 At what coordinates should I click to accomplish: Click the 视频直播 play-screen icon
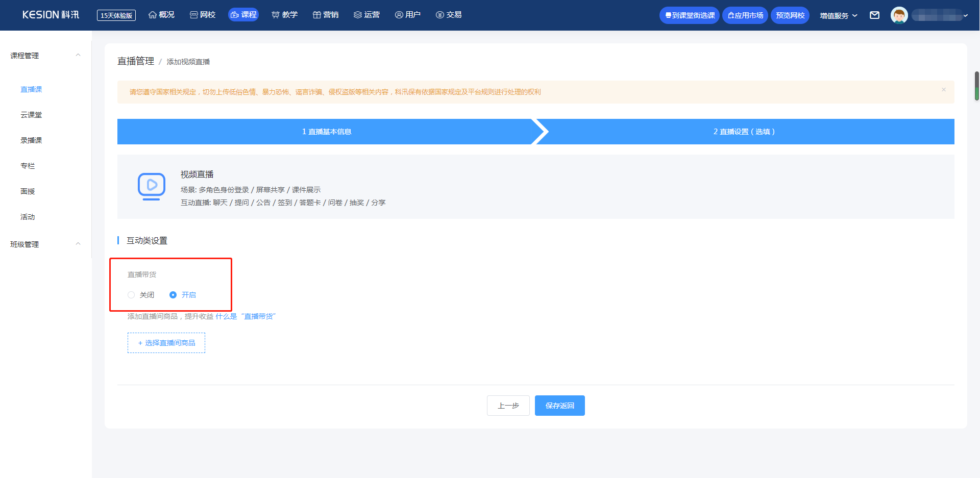click(x=152, y=187)
